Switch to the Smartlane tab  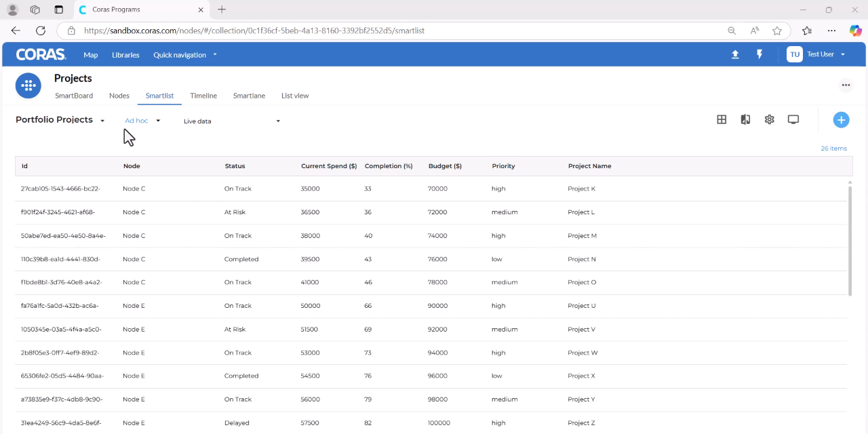click(x=249, y=96)
